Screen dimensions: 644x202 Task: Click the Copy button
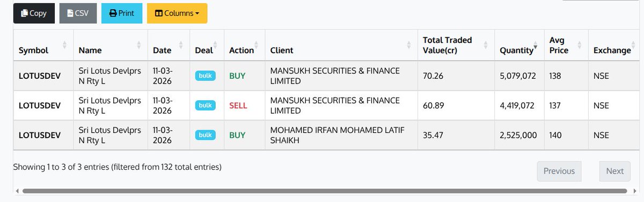pos(34,13)
